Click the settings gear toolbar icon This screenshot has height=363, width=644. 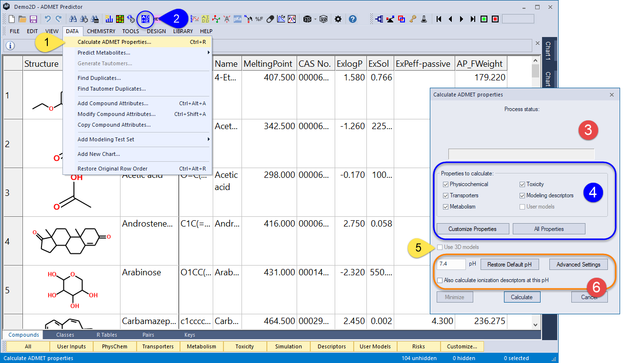point(338,19)
